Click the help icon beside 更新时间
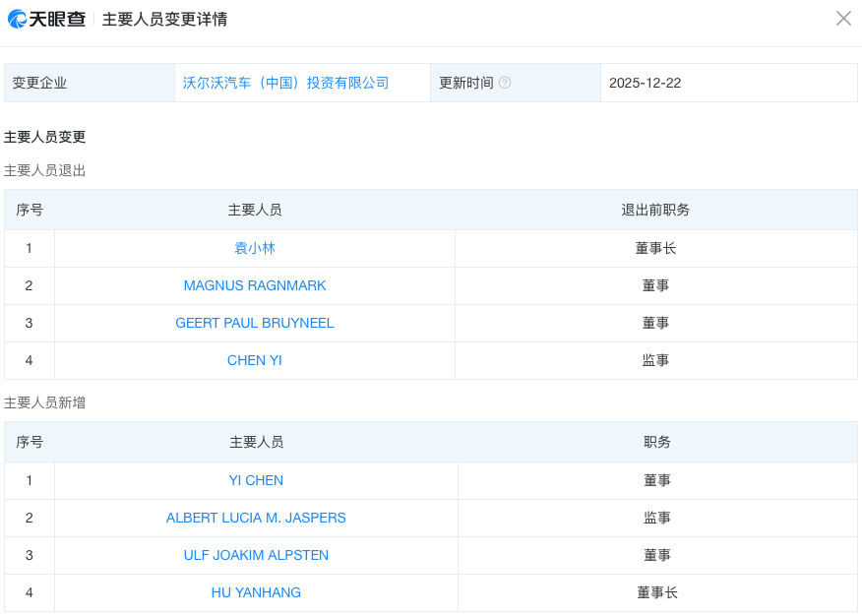 505,83
